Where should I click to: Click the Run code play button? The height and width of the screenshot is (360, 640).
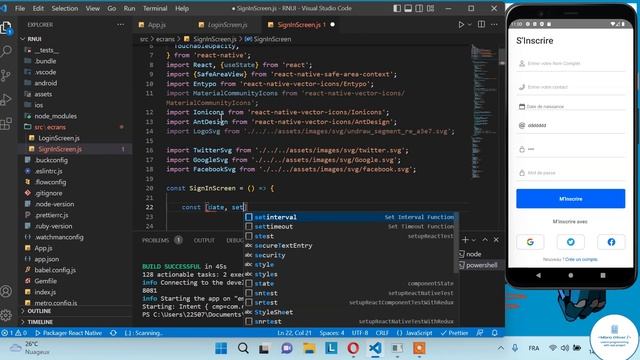(x=461, y=24)
